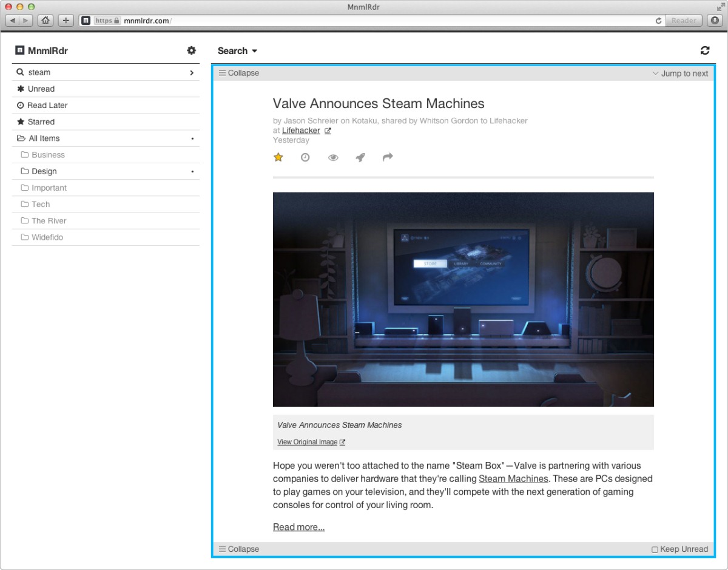Click the browser address bar

pos(372,21)
